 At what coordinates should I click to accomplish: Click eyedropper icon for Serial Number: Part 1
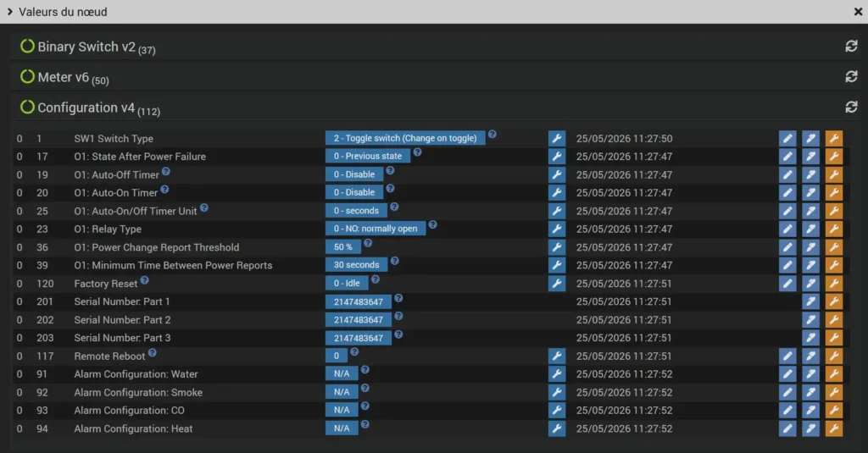click(810, 301)
